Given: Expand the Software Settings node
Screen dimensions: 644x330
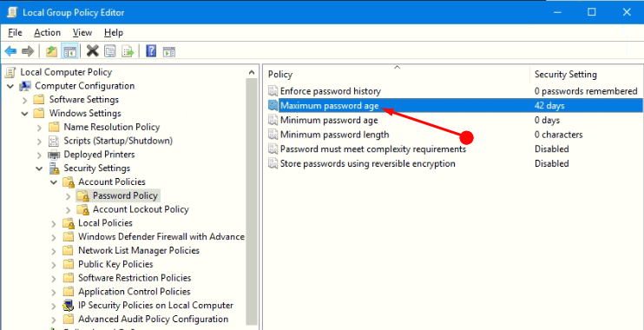Looking at the screenshot, I should point(25,100).
